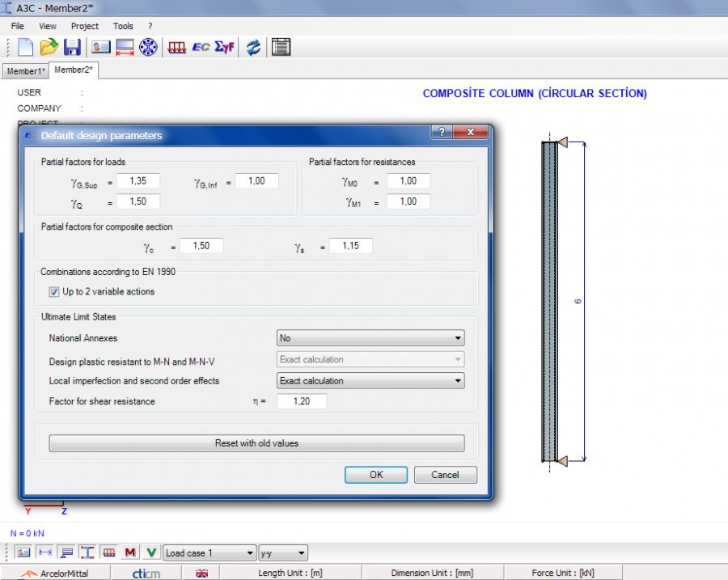
Task: Open Local imperfection and second order effects dropdown
Action: pyautogui.click(x=370, y=381)
